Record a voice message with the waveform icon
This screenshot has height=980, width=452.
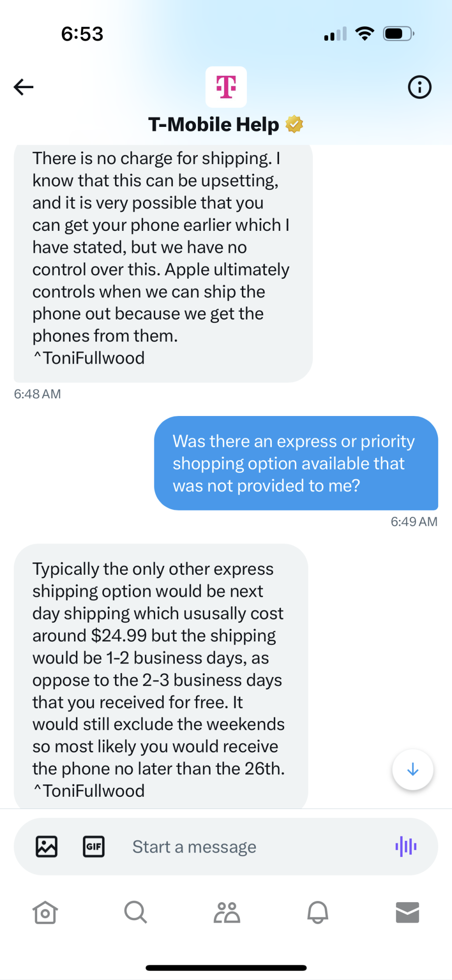click(x=406, y=846)
